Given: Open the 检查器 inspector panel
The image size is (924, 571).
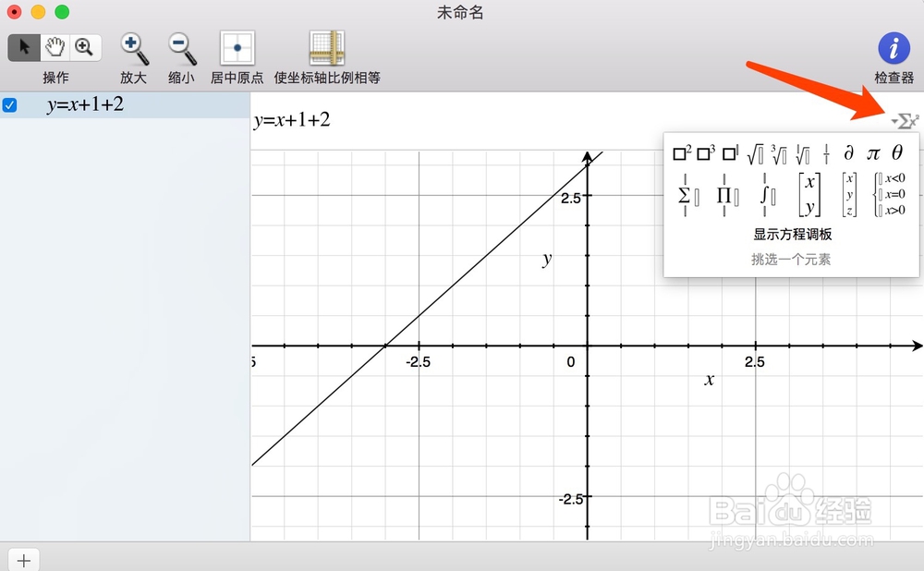Looking at the screenshot, I should click(x=892, y=47).
